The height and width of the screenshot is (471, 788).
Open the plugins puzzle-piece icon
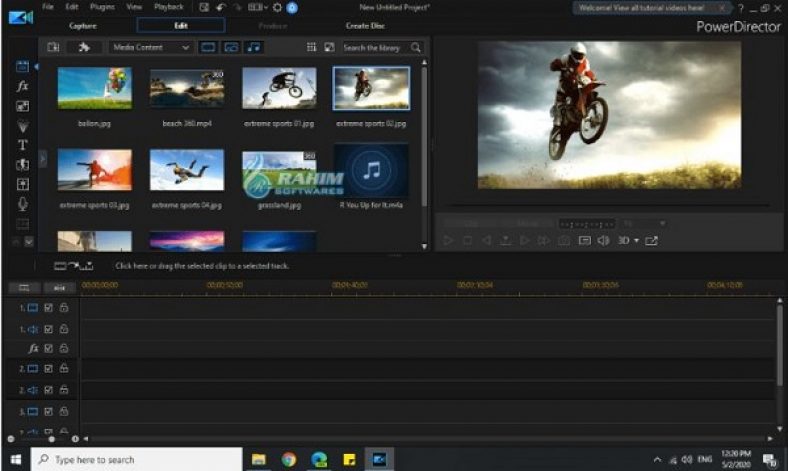(x=84, y=47)
